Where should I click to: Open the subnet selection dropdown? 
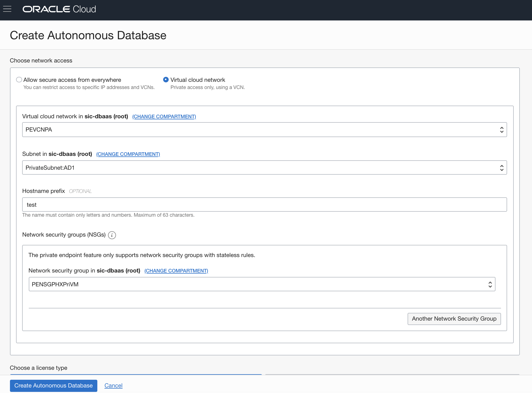(x=264, y=167)
